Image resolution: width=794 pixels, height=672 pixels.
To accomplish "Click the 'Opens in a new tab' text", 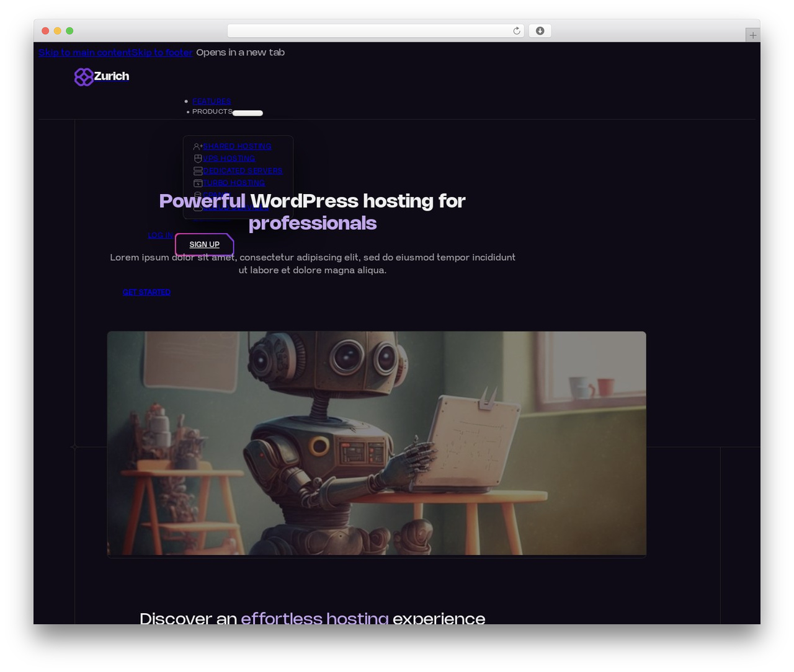I will (240, 53).
